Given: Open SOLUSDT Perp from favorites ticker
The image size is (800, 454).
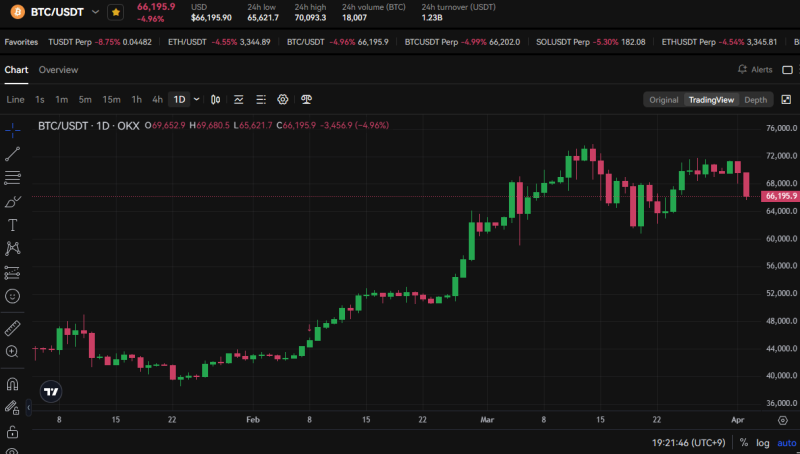Looking at the screenshot, I should click(x=591, y=42).
